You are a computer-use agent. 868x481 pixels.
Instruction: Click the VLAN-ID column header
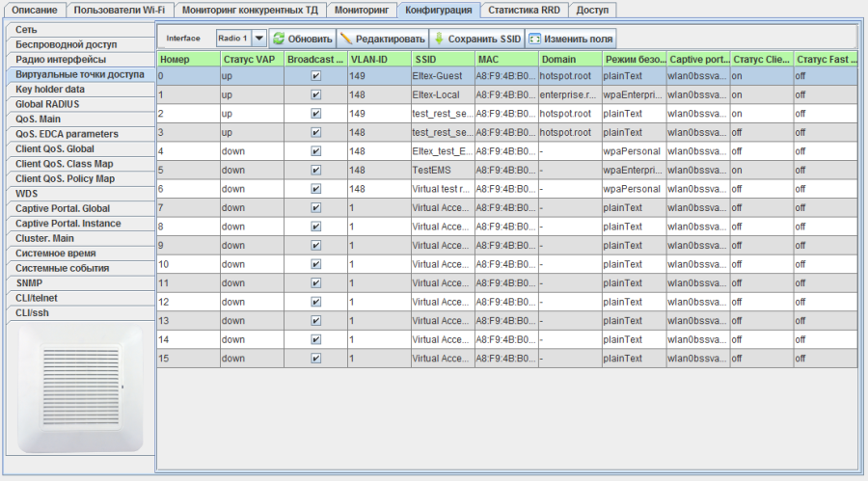point(379,59)
